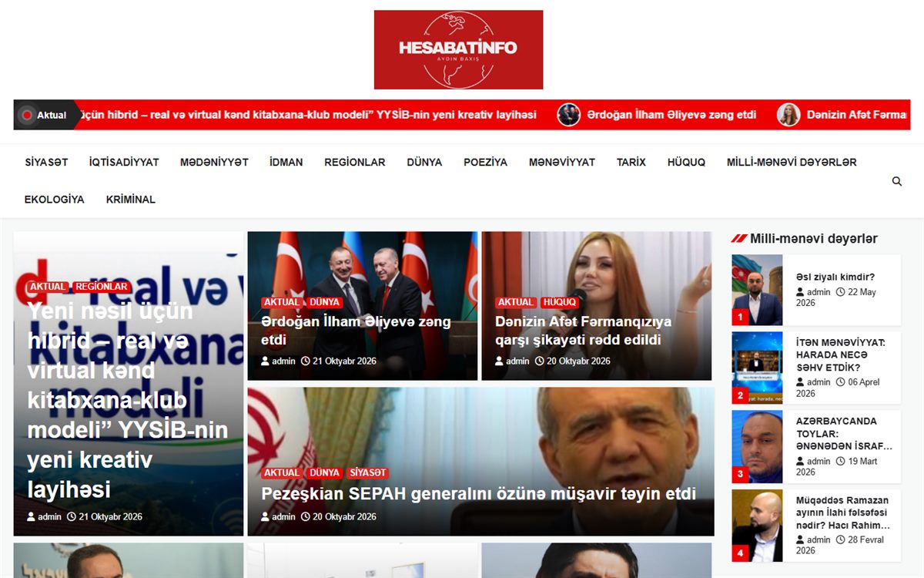Click date 28 Fevral 2026 in sidebar
Viewport: 924px width, 578px height.
[x=840, y=545]
